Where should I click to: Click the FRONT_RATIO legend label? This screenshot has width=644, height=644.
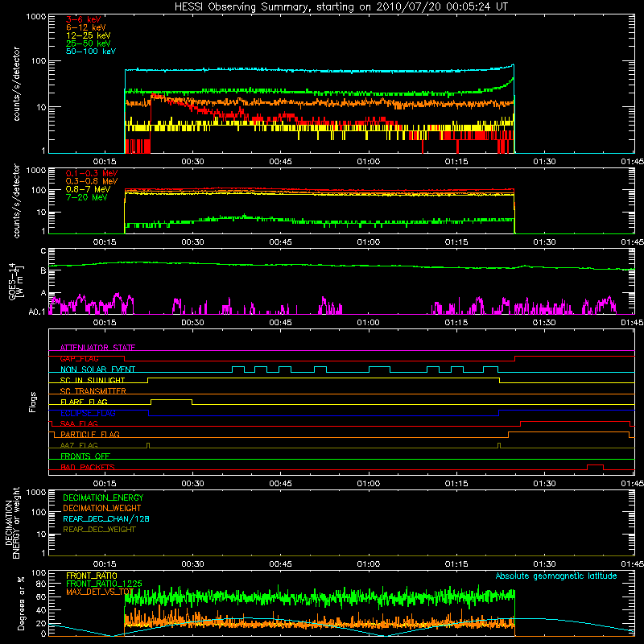91,576
